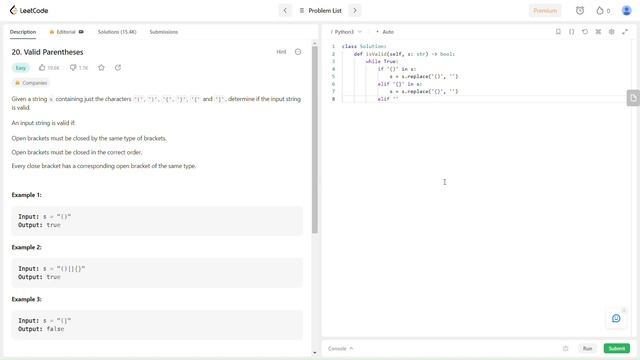
Task: Like the problem with thumbs up
Action: pos(49,68)
